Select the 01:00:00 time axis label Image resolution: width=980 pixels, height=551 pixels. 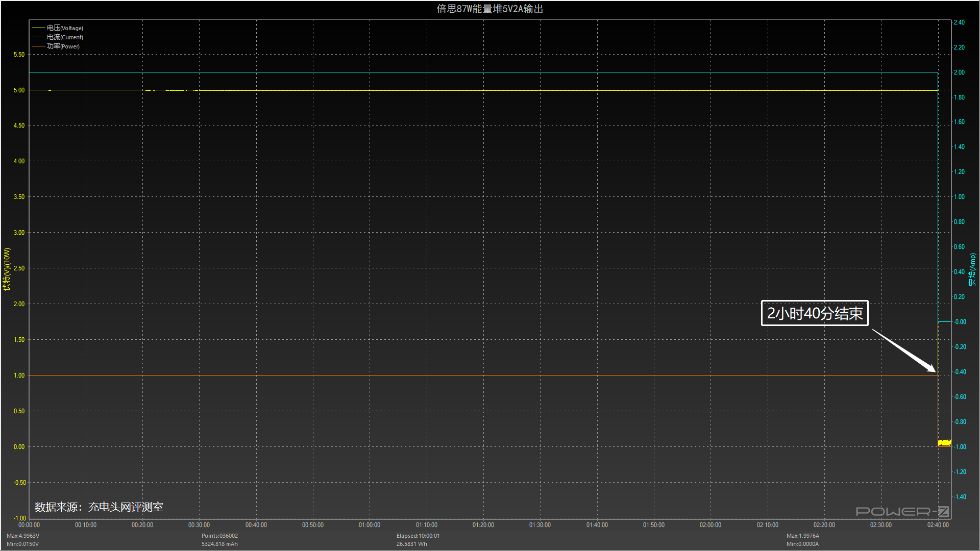coord(369,525)
